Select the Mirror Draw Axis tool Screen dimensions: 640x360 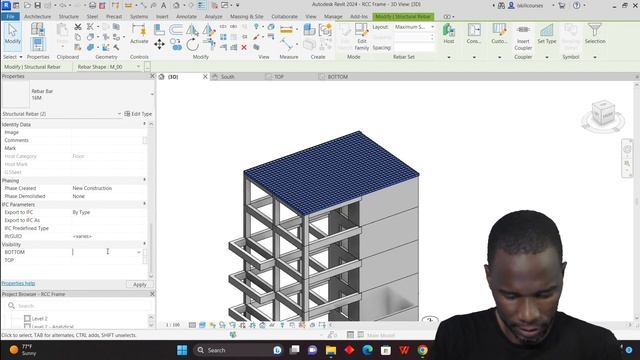point(209,29)
